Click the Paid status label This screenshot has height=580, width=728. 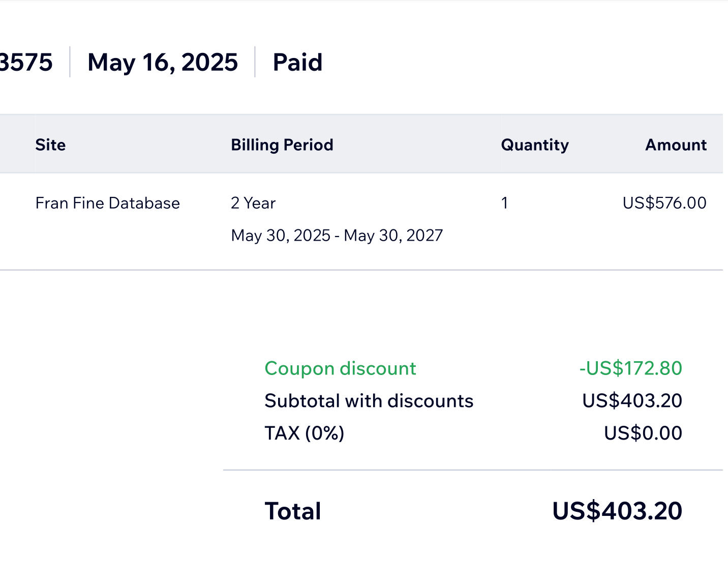(297, 63)
